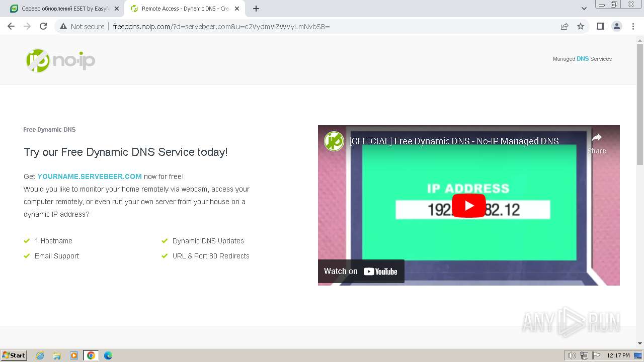Click the Free Dynamic DNS heading
The image size is (644, 362).
pos(49,130)
